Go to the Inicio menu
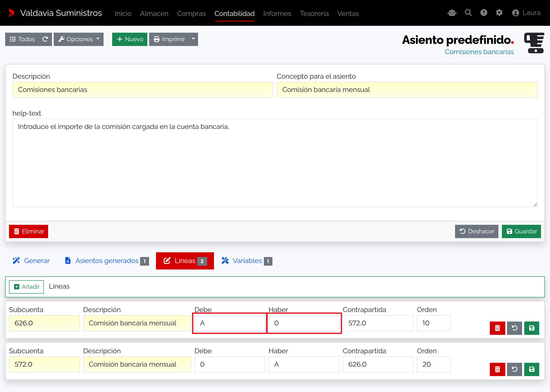 tap(123, 14)
